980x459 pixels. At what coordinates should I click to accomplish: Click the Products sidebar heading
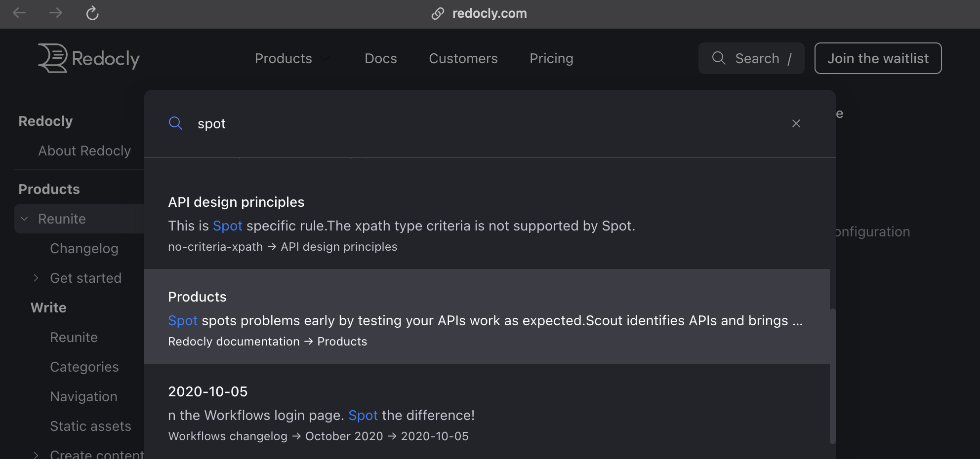49,189
